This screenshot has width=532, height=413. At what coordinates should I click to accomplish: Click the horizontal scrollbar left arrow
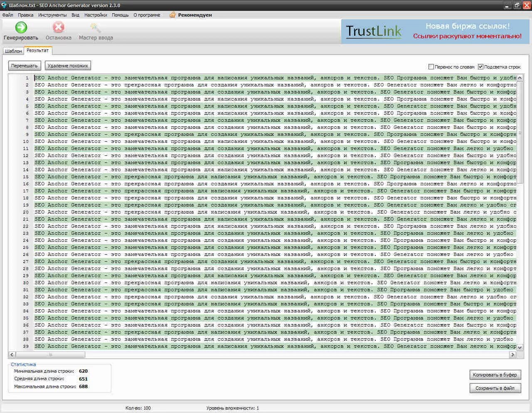(x=12, y=355)
